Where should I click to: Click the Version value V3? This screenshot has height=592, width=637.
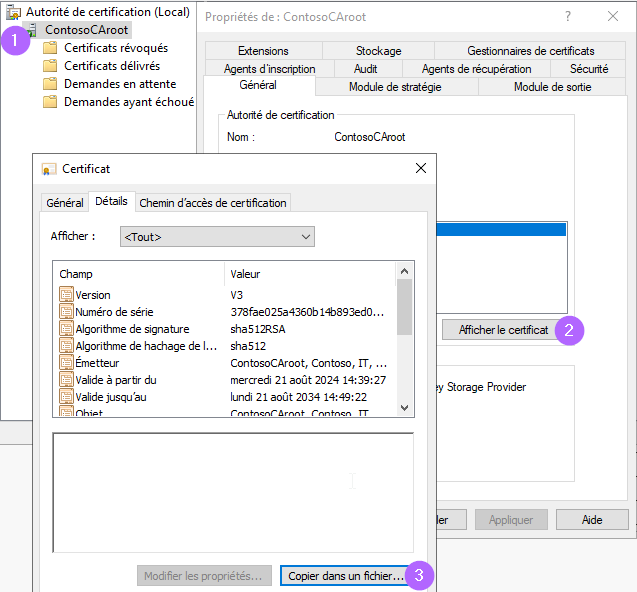pyautogui.click(x=236, y=295)
